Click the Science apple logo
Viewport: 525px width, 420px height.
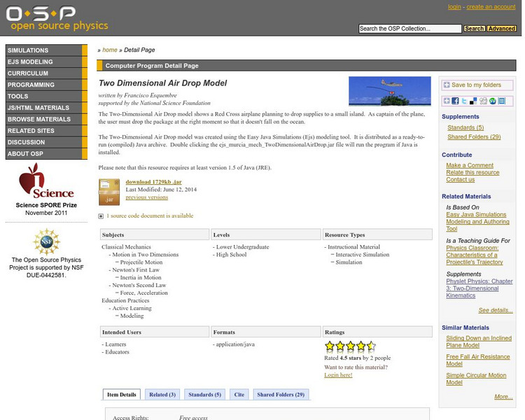tap(46, 181)
